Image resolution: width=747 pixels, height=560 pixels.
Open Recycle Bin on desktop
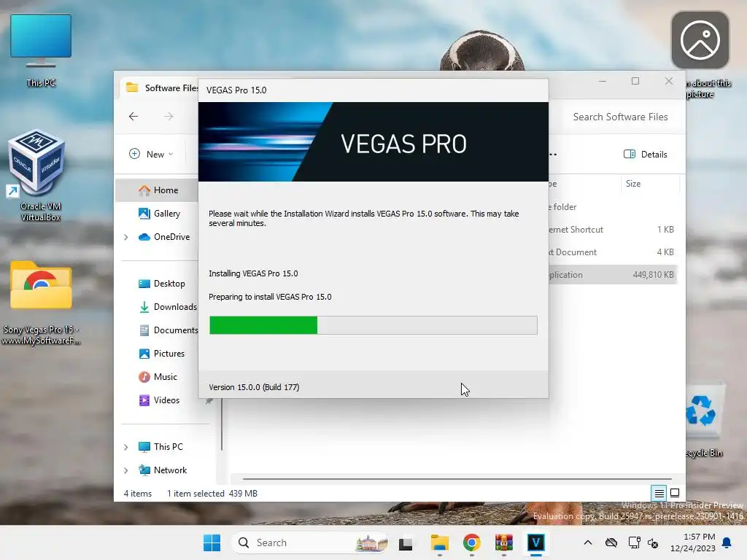(704, 421)
